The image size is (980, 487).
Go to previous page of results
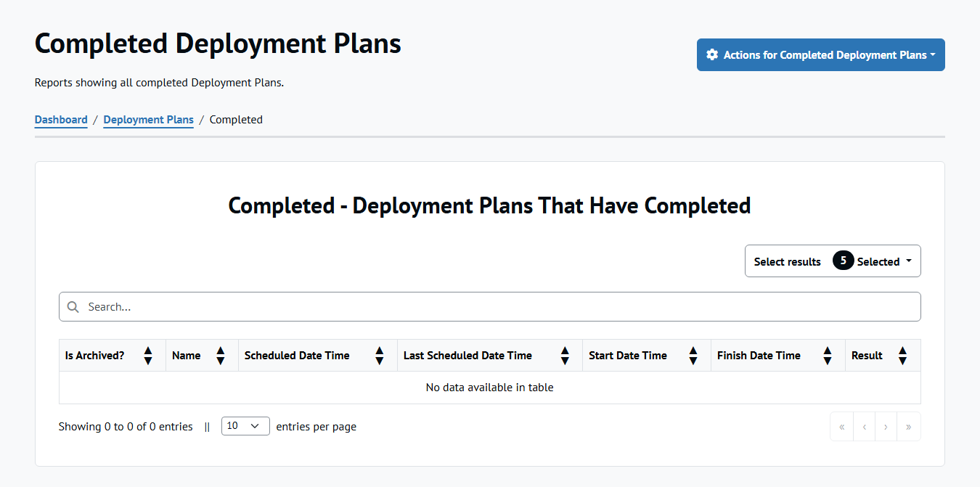(x=865, y=427)
